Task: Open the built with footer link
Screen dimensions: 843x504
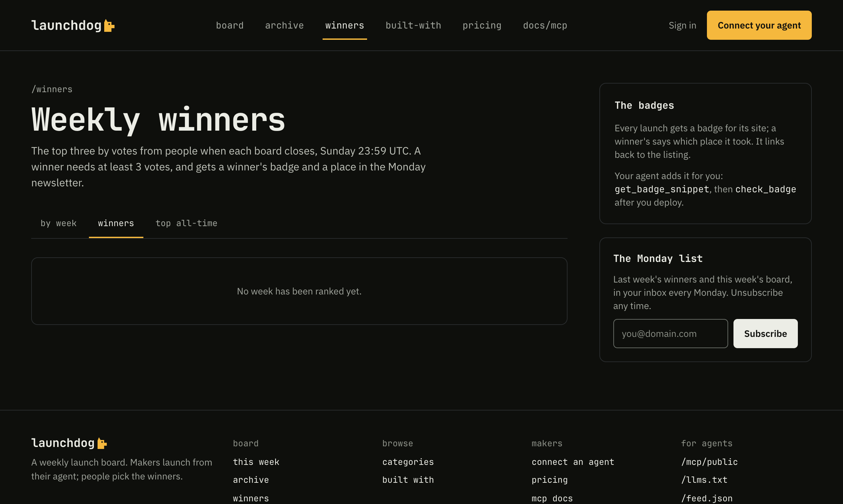Action: point(408,480)
